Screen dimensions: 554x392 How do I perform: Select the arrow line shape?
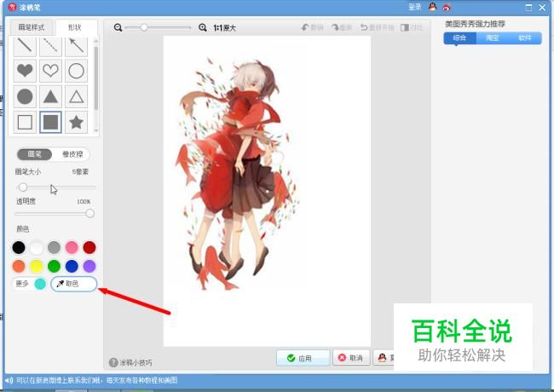77,46
